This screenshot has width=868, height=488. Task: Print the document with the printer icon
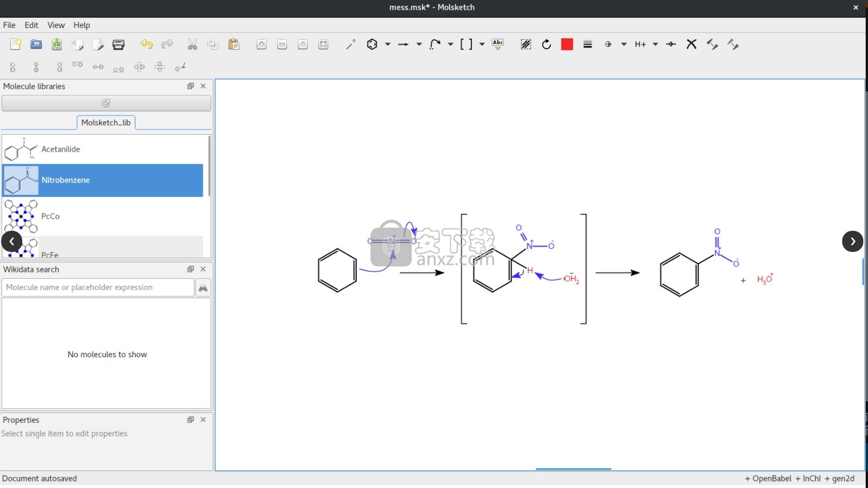tap(118, 45)
